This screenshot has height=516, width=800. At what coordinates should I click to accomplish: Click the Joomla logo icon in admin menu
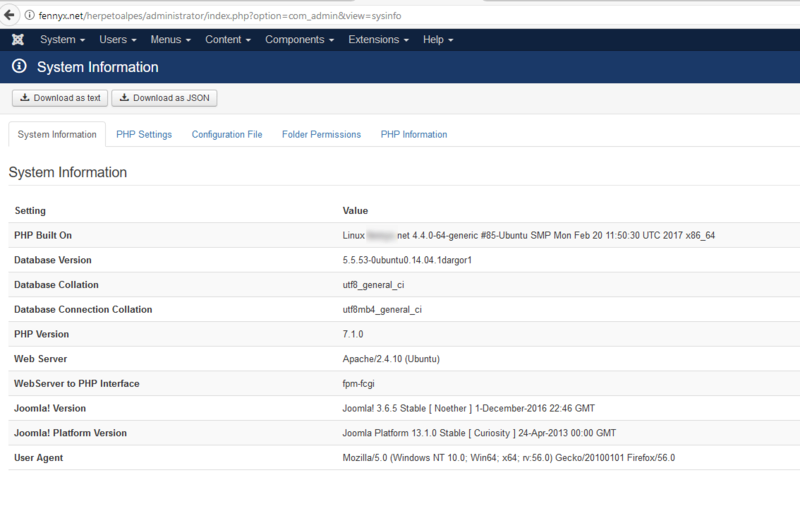point(18,39)
